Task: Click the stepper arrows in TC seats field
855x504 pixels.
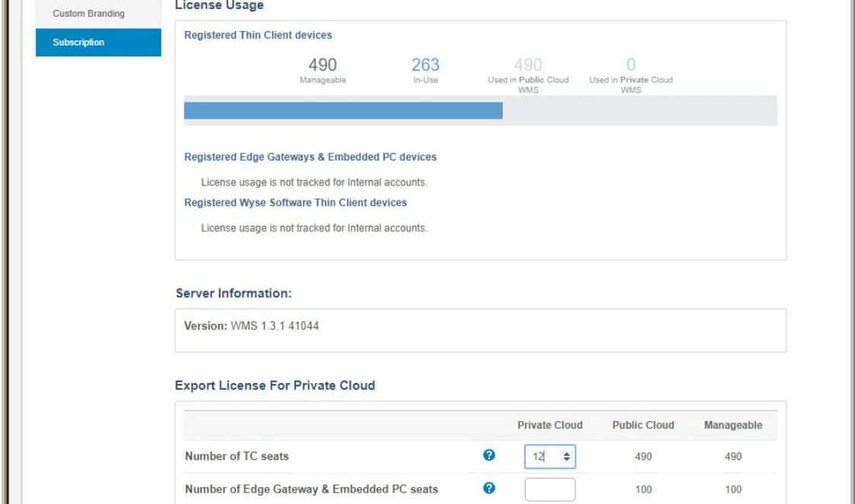Action: [x=567, y=457]
